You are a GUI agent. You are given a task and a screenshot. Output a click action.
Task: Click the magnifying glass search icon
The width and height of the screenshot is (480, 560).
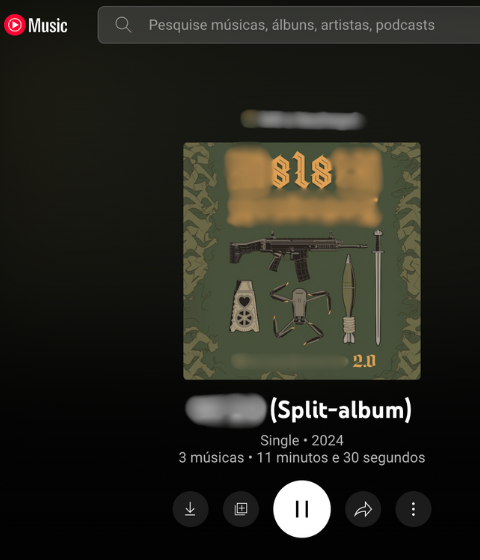123,25
